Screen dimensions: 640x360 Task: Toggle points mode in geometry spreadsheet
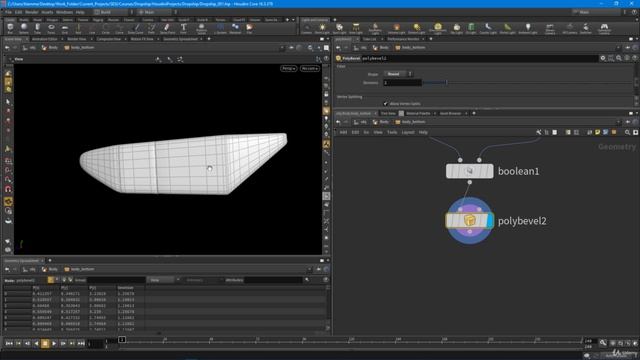point(51,280)
